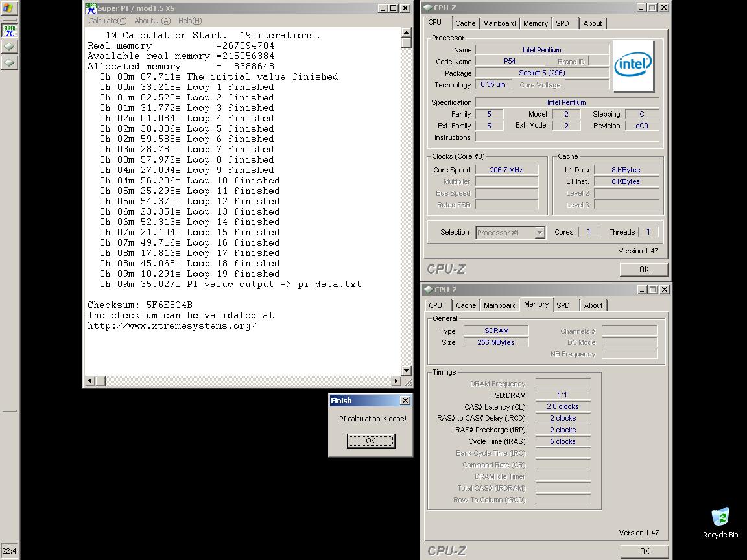Select the first CPU-Z taskbar button
747x560 pixels.
(x=10, y=47)
